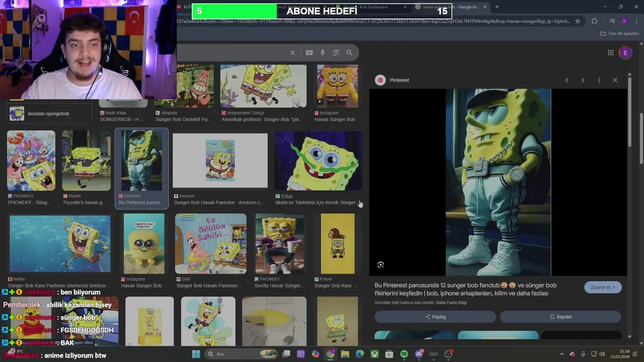This screenshot has height=362, width=644.
Task: Open Independent Türkçe Amerikalı profesör thumbnail
Action: [x=263, y=85]
